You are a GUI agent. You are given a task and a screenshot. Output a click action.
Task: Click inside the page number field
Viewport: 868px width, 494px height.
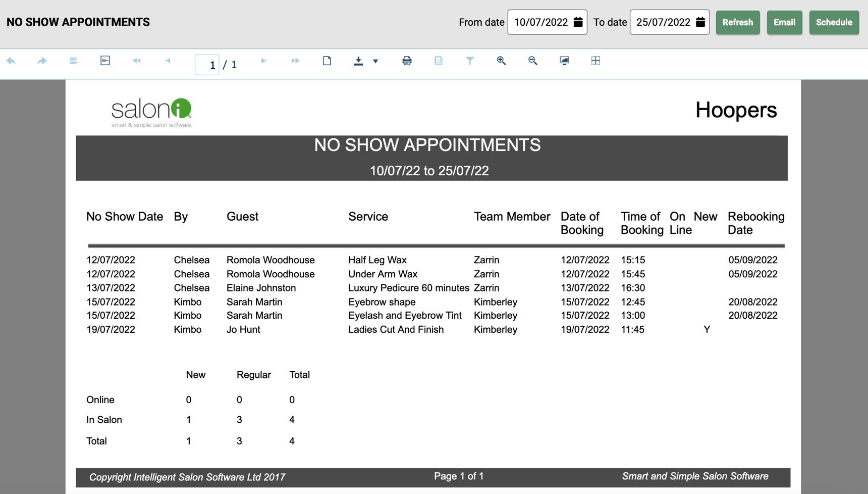[x=207, y=64]
